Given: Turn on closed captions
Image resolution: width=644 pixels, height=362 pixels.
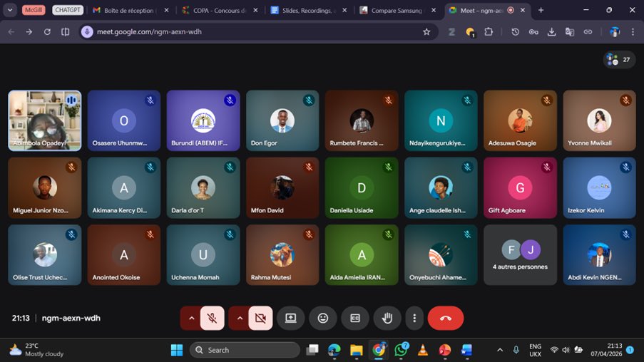Looking at the screenshot, I should click(x=355, y=318).
